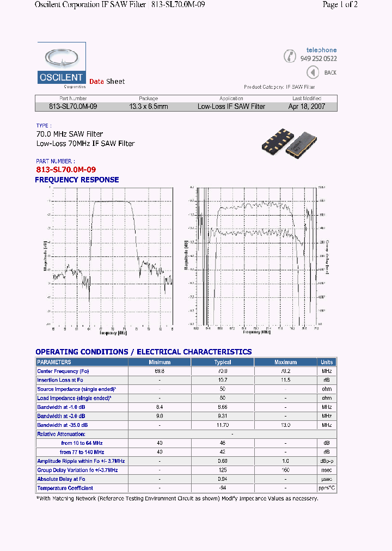Select the Load Impedance (single ended) label
This screenshot has width=392, height=551.
pos(74,398)
